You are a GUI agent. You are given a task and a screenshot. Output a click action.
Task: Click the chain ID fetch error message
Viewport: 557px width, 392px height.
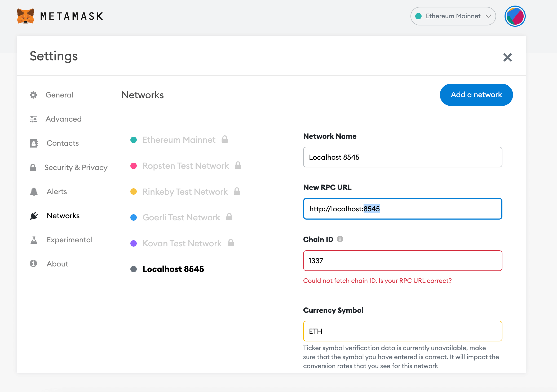point(377,281)
